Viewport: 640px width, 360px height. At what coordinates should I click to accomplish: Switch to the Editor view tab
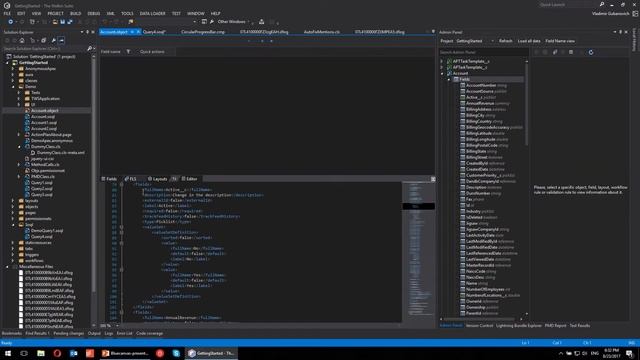pos(189,179)
